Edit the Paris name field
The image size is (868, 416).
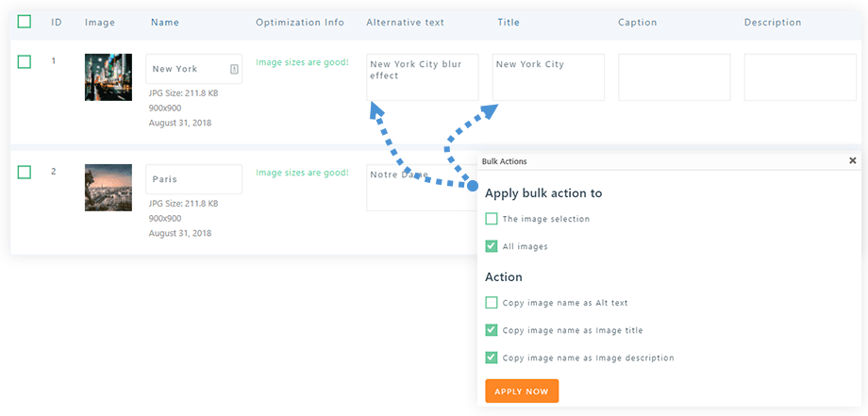(193, 179)
